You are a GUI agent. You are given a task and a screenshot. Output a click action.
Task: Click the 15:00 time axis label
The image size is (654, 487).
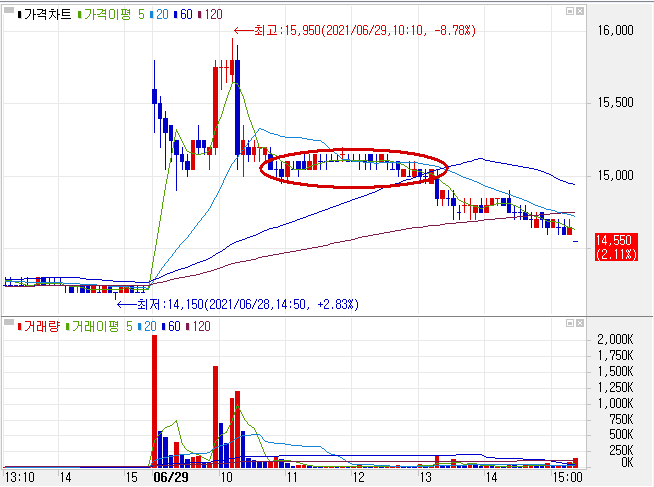coord(567,477)
